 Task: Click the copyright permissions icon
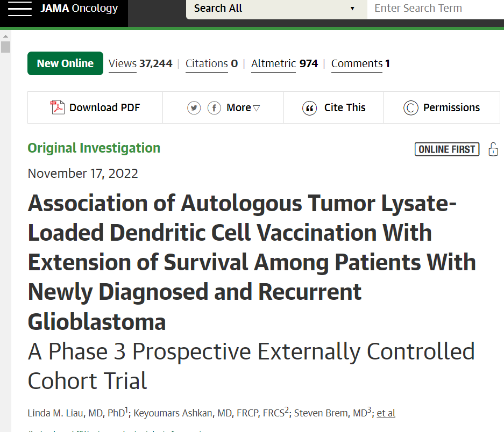pyautogui.click(x=410, y=108)
